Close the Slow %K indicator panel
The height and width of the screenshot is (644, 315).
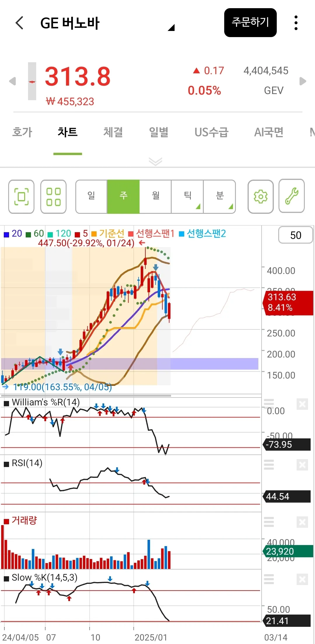pyautogui.click(x=302, y=579)
